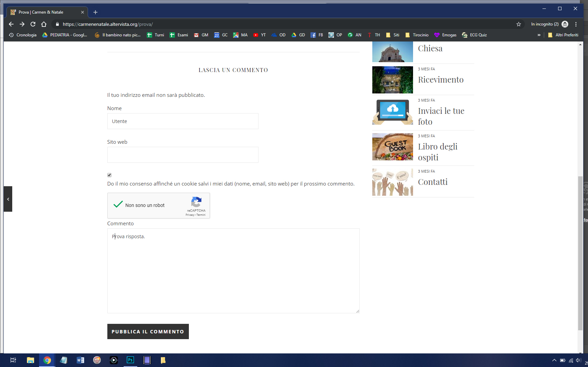Open the reCAPTCHA Privacy link
Screen dimensions: 588x367
click(190, 215)
